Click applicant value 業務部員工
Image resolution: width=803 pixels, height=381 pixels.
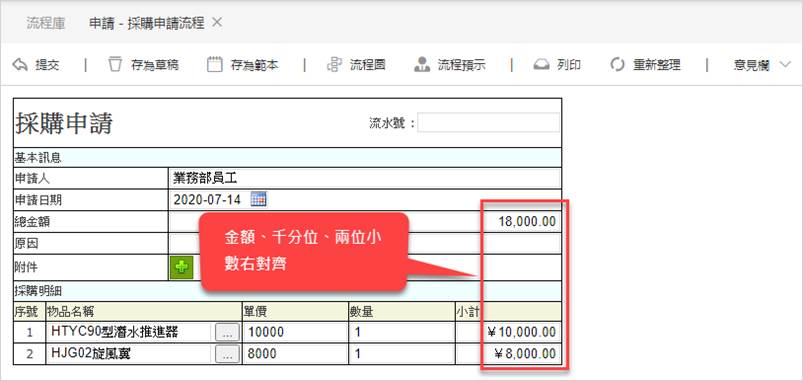tap(205, 178)
